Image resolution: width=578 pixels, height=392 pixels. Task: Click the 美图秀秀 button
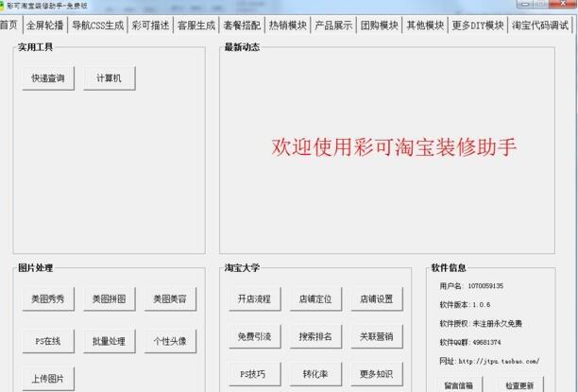coord(48,299)
